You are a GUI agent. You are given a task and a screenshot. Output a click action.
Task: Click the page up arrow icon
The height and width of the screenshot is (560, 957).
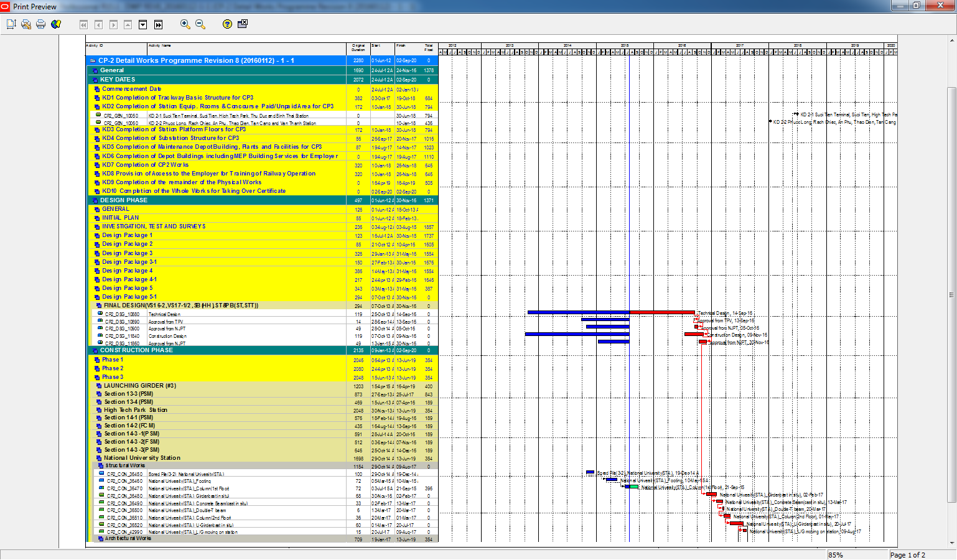pos(128,25)
